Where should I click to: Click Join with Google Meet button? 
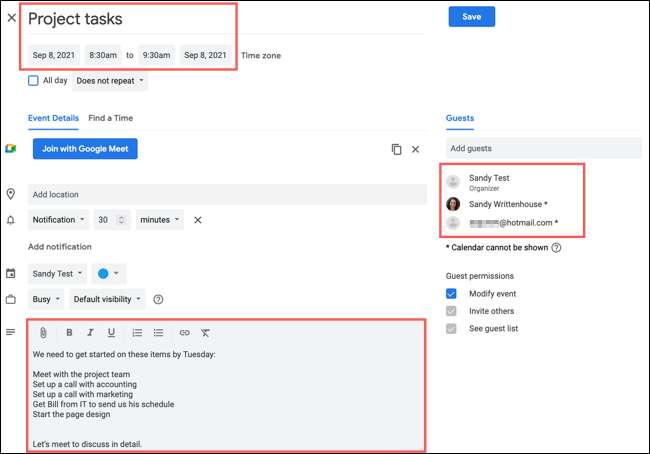coord(85,149)
